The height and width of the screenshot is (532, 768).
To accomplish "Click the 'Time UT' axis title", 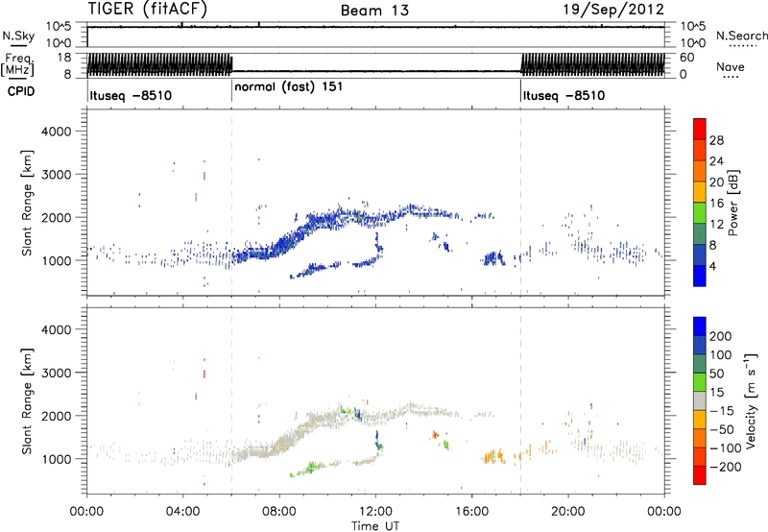I will [375, 526].
